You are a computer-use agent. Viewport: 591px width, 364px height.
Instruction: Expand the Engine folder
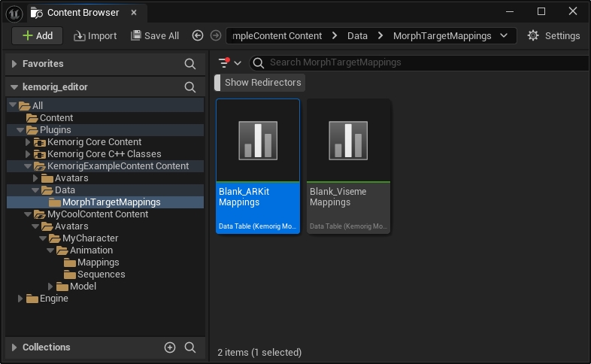(21, 299)
